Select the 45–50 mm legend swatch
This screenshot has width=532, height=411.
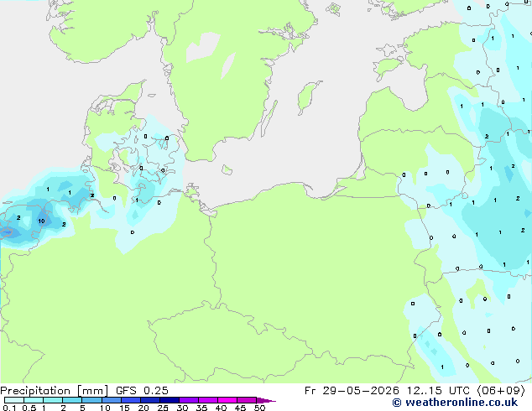coord(247,400)
